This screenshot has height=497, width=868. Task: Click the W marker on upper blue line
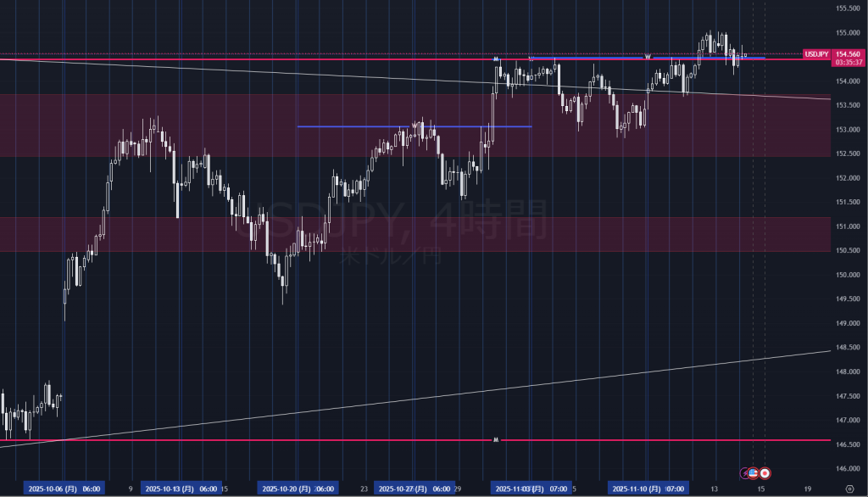648,57
